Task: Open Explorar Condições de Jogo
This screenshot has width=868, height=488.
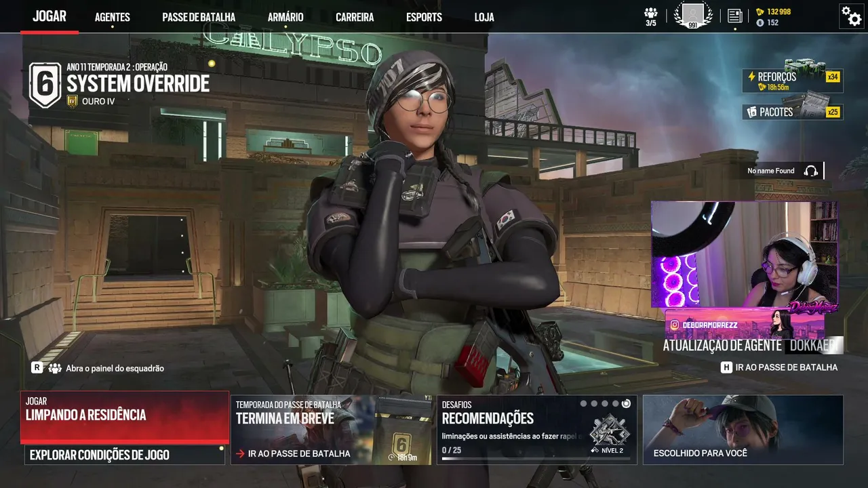Action: 125,455
